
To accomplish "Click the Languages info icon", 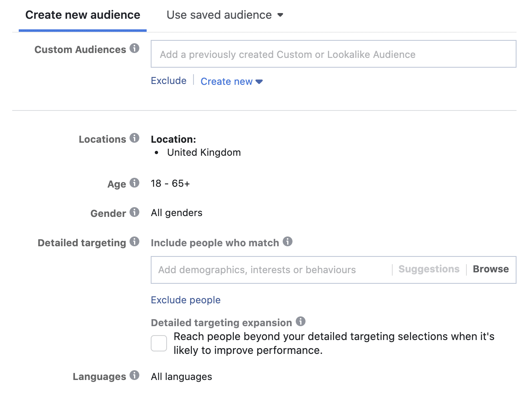I will tap(134, 375).
